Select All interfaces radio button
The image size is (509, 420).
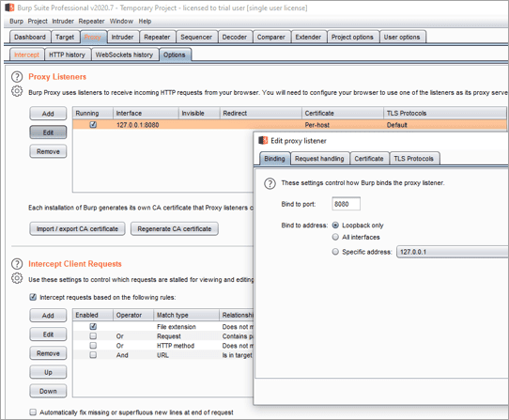[335, 237]
